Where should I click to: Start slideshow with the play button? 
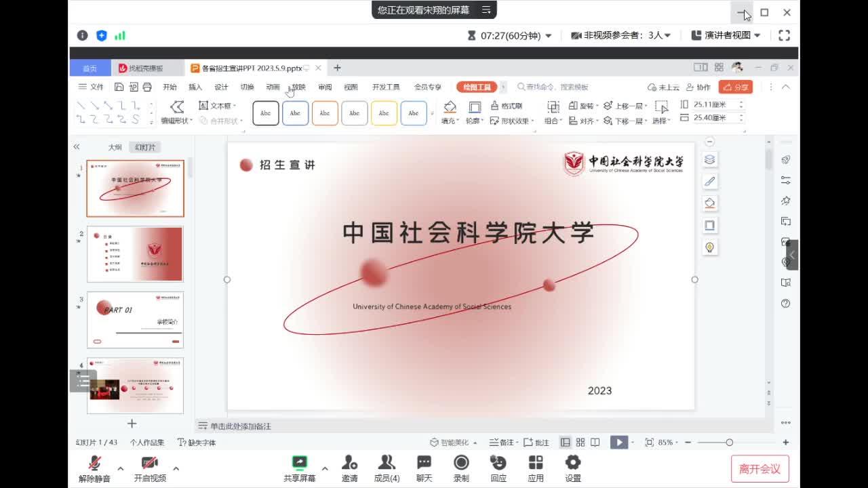(x=618, y=443)
